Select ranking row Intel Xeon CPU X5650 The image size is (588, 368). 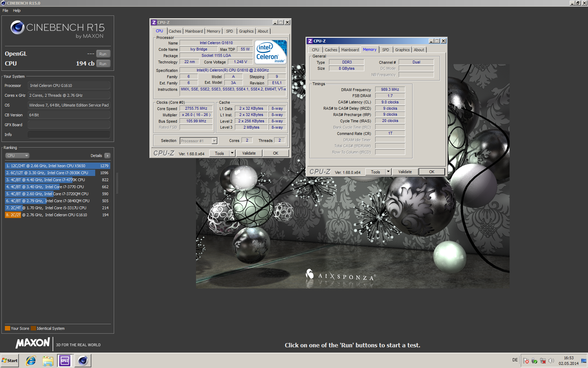[x=57, y=166]
